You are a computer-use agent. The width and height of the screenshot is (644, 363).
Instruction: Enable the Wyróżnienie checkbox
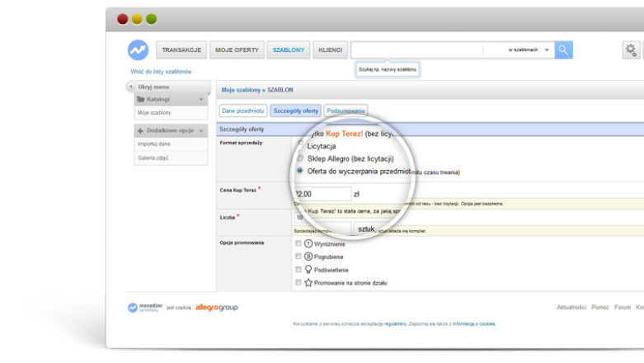click(298, 244)
